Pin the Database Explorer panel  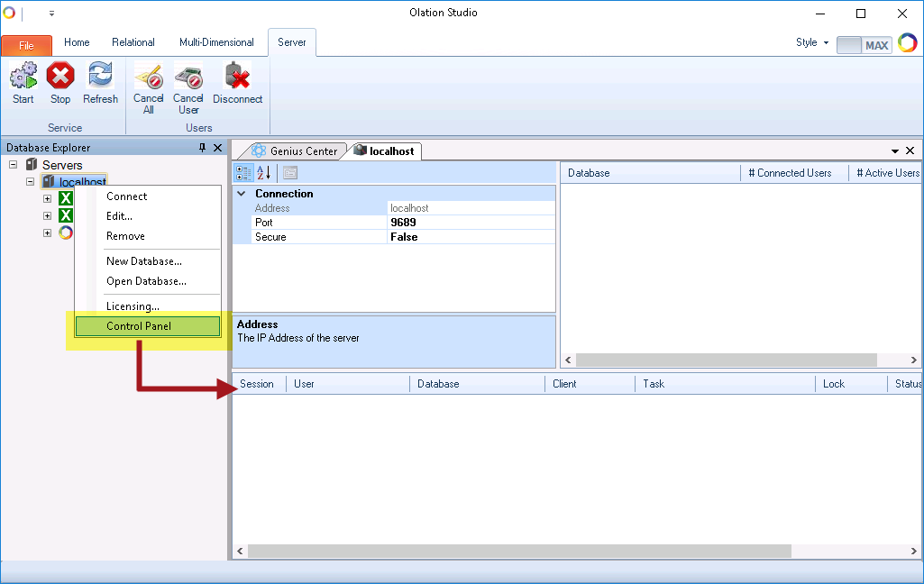point(203,148)
